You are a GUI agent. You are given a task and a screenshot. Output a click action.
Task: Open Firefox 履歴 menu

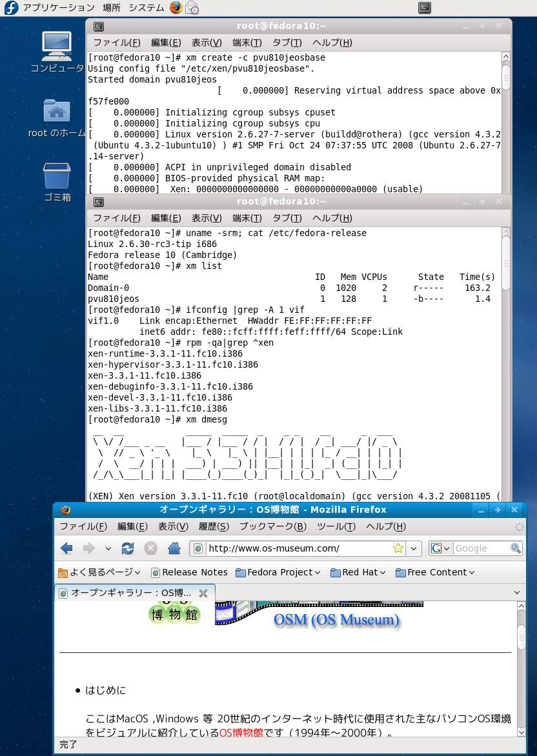pos(214,526)
